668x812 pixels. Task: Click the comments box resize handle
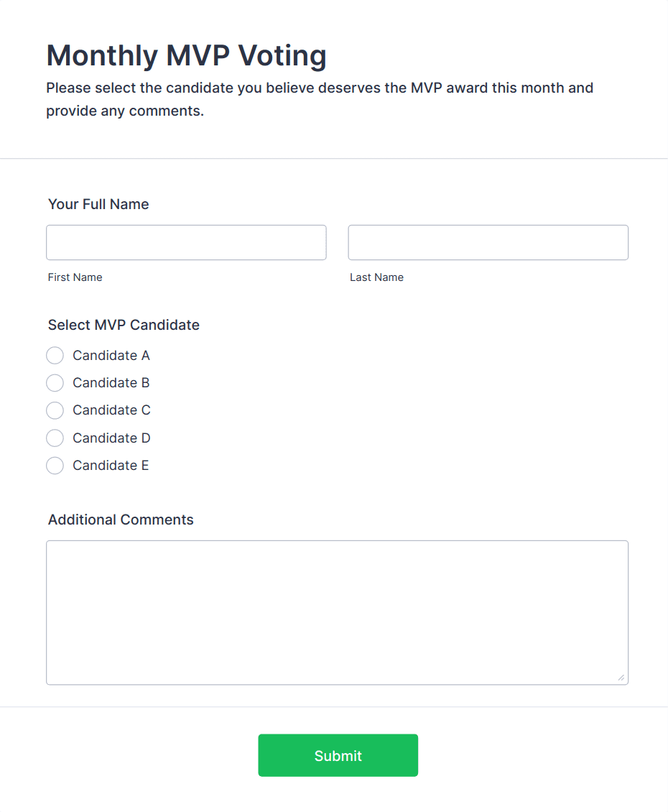pyautogui.click(x=621, y=678)
